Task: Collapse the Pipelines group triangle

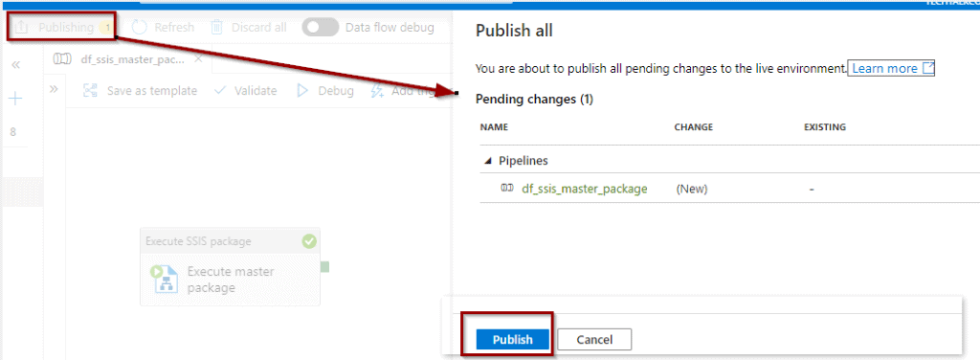Action: [x=487, y=161]
